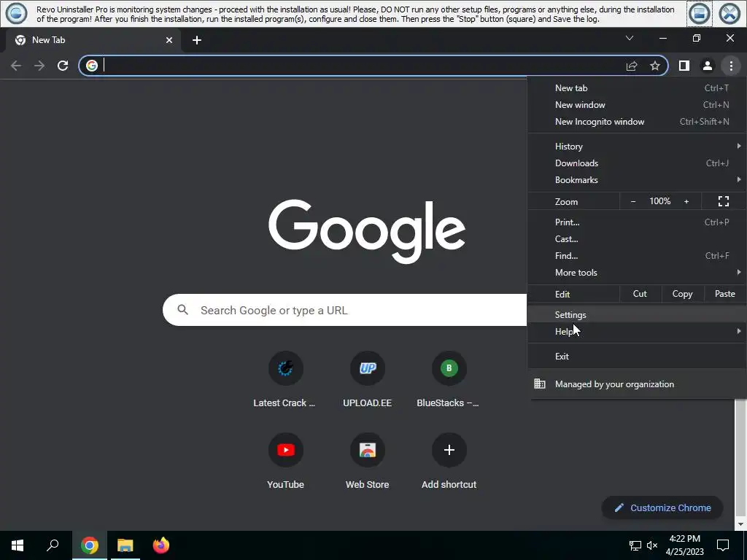Click the browser forward arrow
Screen dimensions: 747x560
point(39,66)
